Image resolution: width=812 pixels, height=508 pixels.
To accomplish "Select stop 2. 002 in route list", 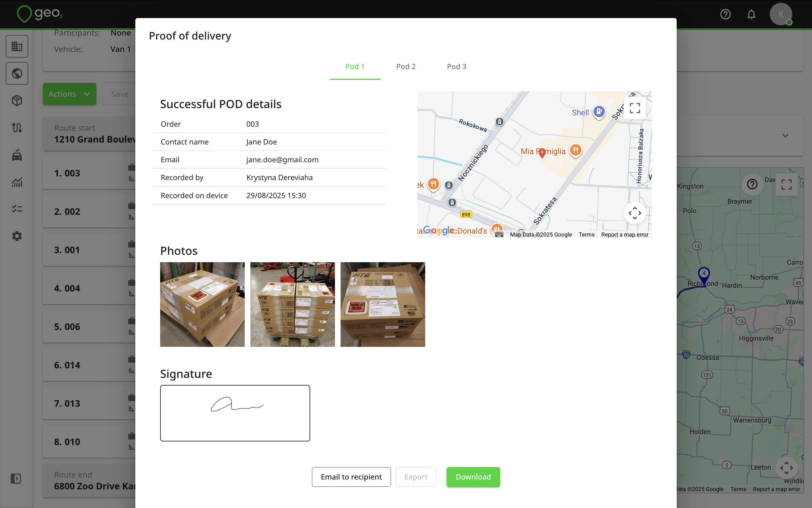I will point(89,211).
